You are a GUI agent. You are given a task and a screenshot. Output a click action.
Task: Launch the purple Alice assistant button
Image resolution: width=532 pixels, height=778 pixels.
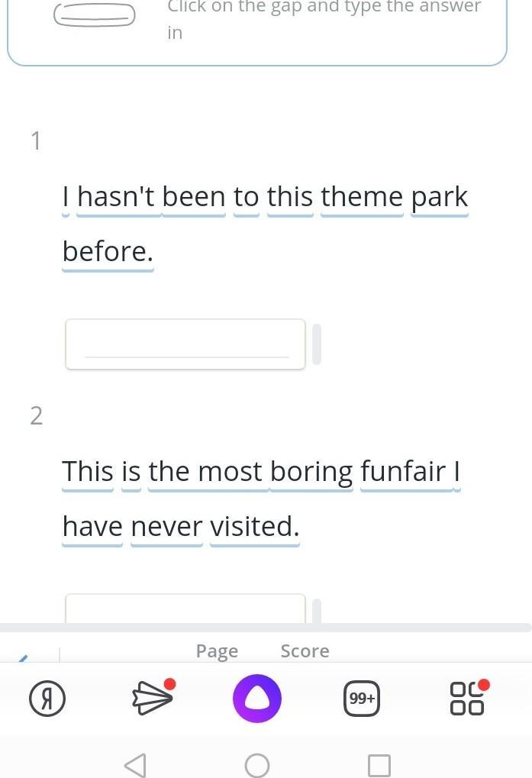coord(257,699)
